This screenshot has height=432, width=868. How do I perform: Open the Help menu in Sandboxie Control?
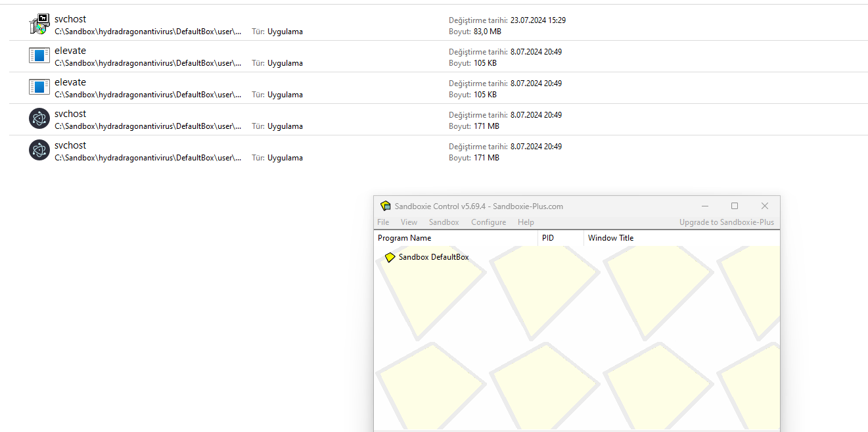pyautogui.click(x=526, y=222)
